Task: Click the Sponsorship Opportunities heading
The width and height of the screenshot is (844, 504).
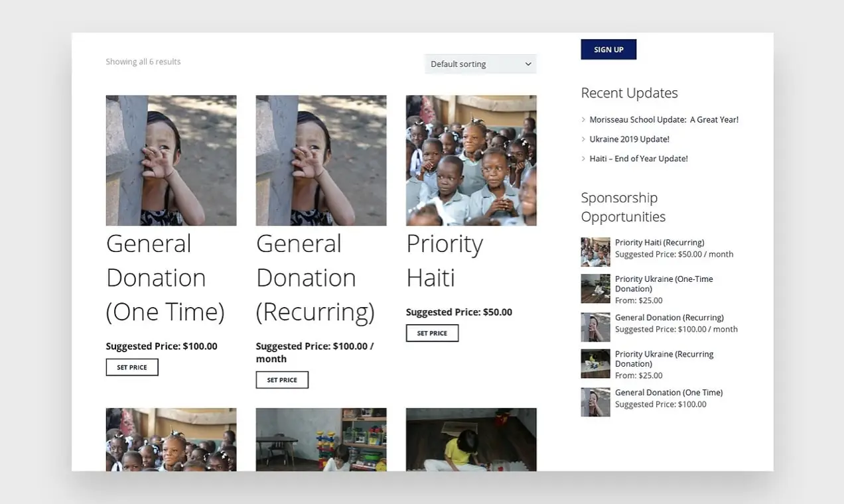Action: (x=623, y=207)
